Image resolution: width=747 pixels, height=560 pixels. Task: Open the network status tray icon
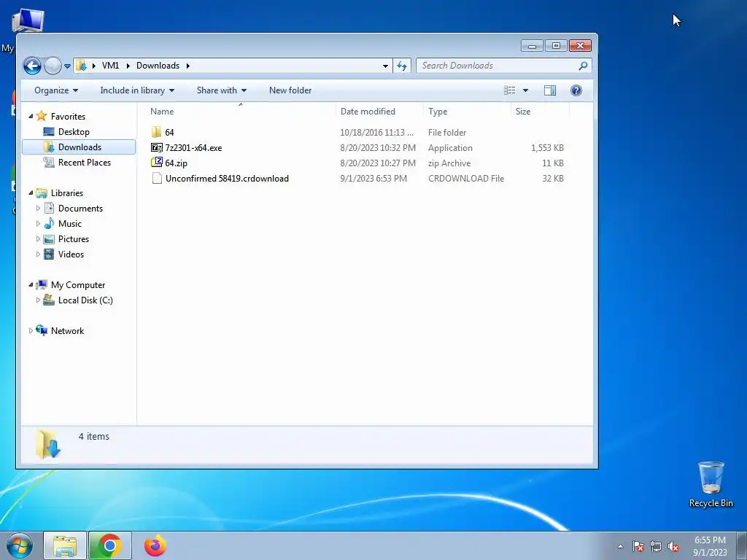pos(656,546)
